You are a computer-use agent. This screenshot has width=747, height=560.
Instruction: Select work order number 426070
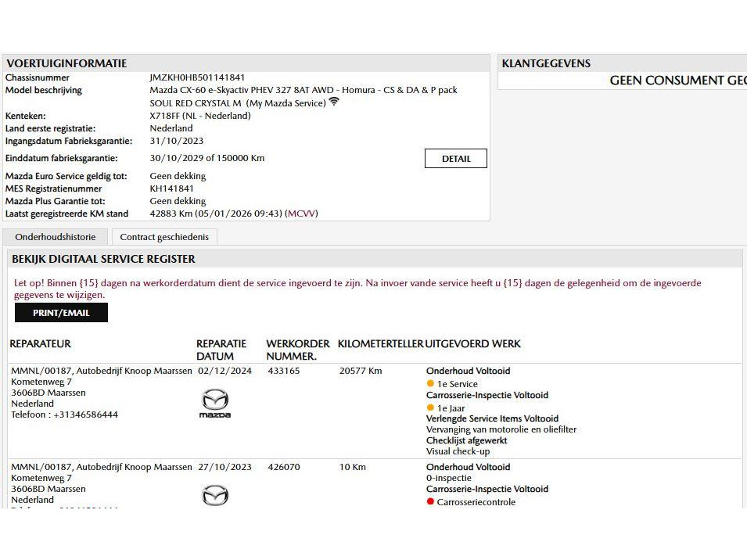pyautogui.click(x=284, y=468)
